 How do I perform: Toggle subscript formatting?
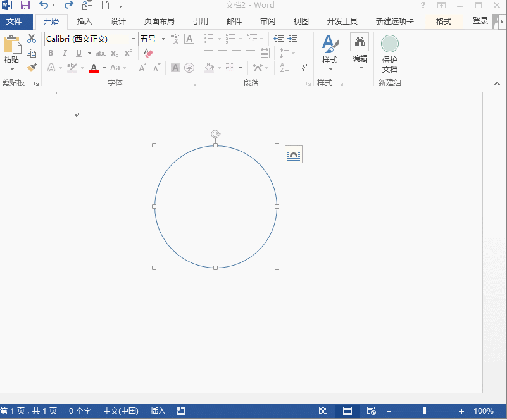115,53
